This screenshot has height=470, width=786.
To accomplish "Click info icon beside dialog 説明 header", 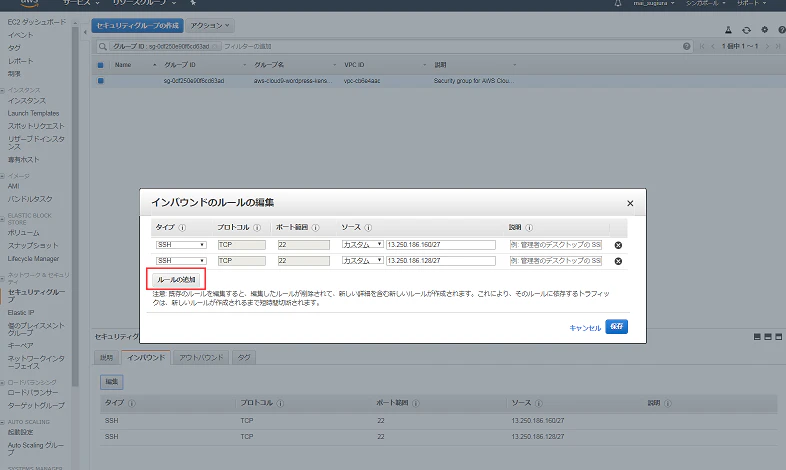I will (529, 227).
